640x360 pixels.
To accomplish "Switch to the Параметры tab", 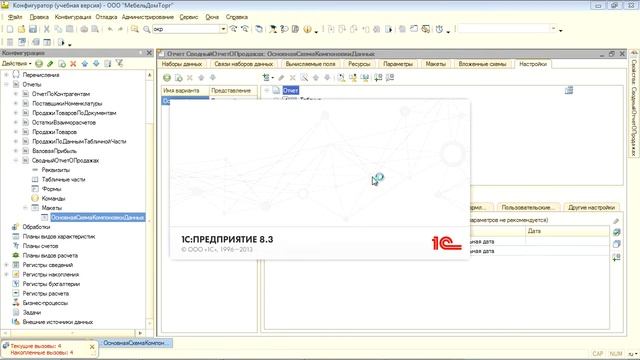I will point(398,64).
